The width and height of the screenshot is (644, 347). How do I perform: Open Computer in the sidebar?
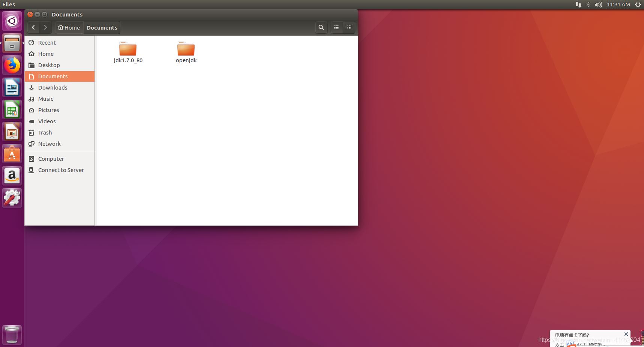[x=51, y=159]
